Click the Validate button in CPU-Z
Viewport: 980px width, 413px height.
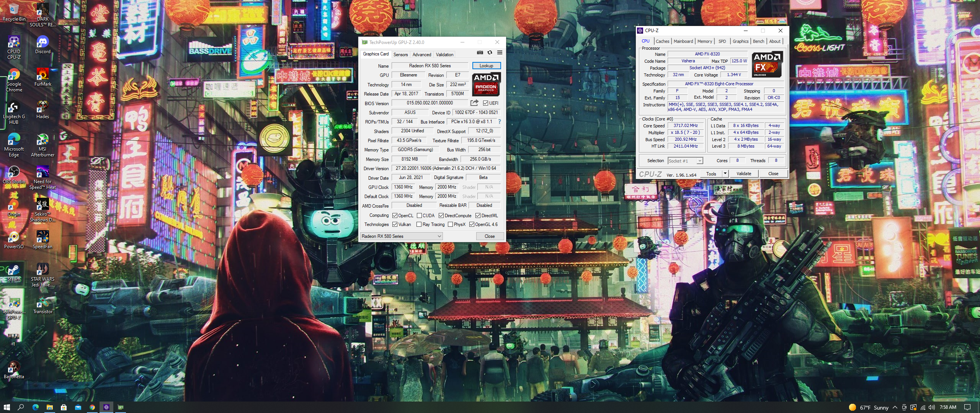[x=744, y=174]
